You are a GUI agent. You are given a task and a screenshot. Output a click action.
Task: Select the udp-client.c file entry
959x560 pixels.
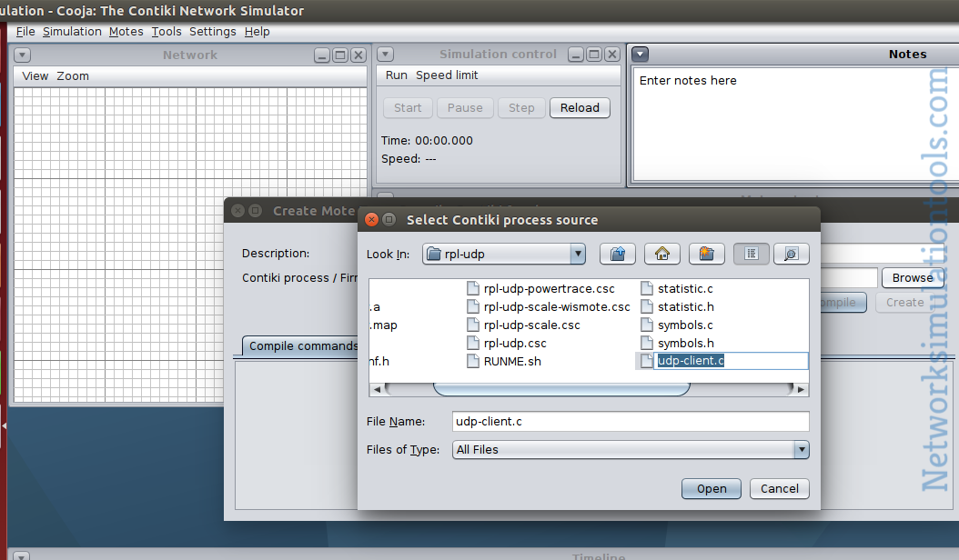[722, 361]
